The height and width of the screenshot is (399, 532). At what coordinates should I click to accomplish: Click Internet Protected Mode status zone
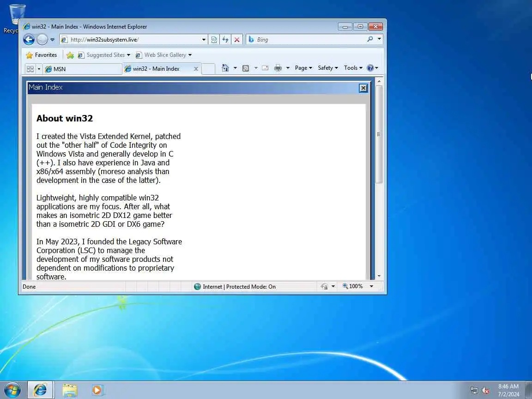click(x=235, y=287)
